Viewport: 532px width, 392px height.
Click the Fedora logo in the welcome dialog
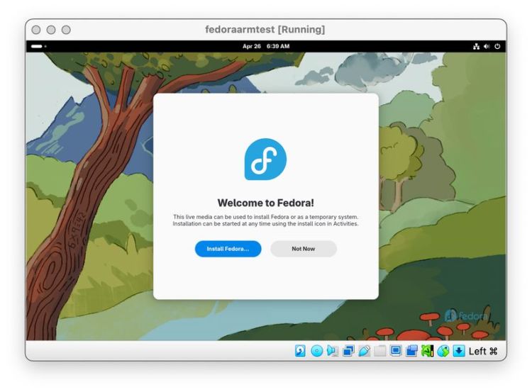(266, 159)
